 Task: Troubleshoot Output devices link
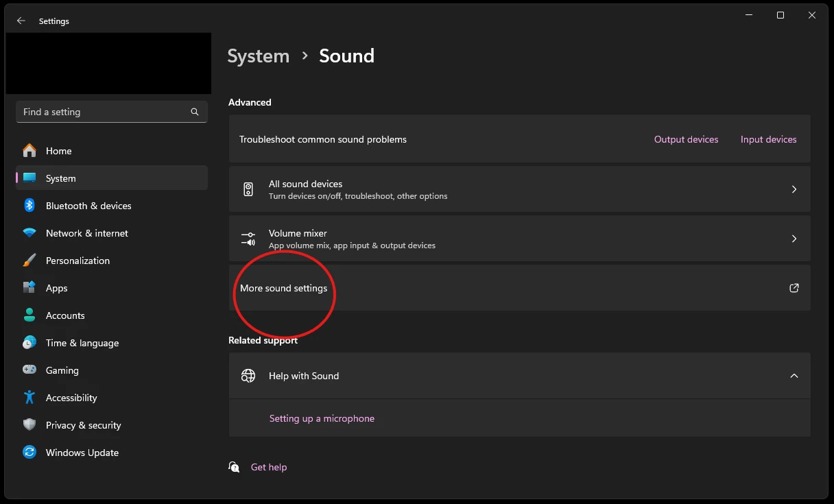pyautogui.click(x=686, y=139)
